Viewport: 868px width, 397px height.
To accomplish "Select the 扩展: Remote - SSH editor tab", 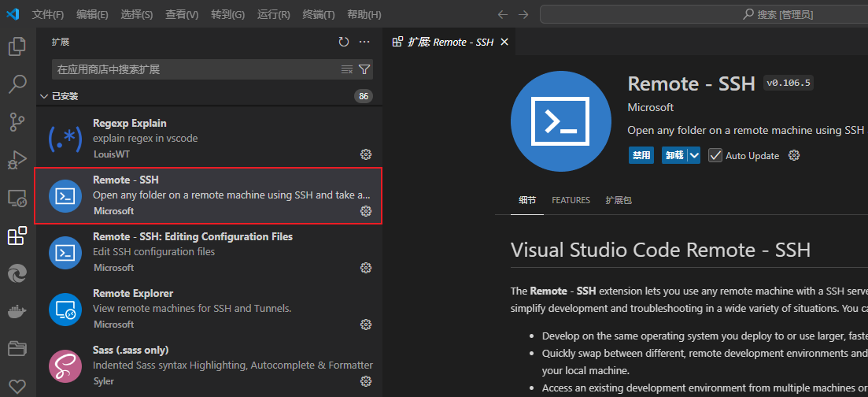I will click(x=449, y=42).
